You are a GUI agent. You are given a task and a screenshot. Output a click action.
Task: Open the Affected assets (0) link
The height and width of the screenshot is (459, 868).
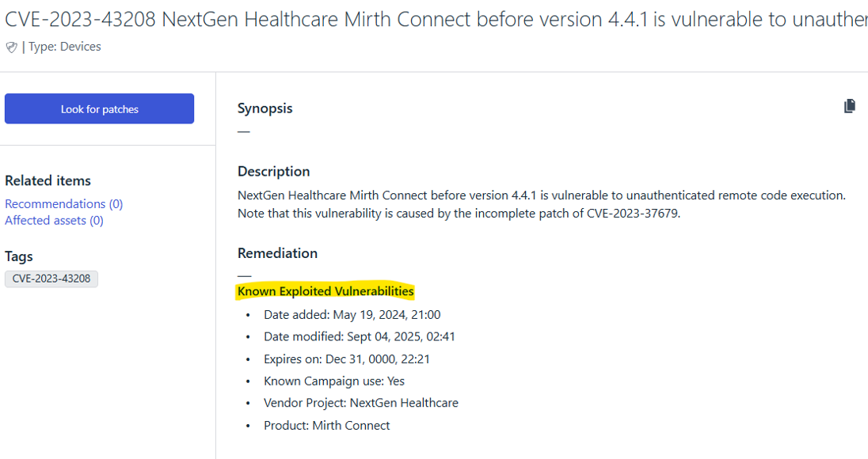(54, 220)
